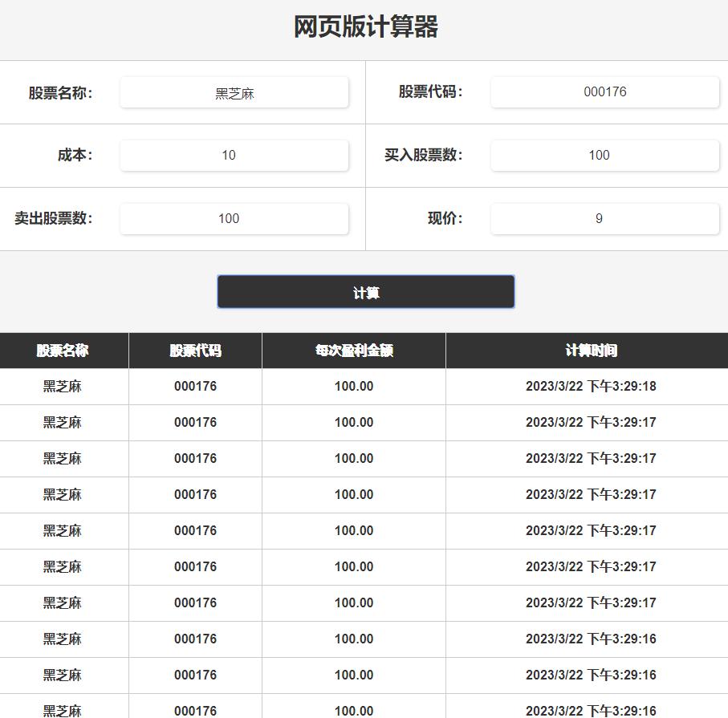Select the 每次盈利金额 table header

(x=353, y=351)
